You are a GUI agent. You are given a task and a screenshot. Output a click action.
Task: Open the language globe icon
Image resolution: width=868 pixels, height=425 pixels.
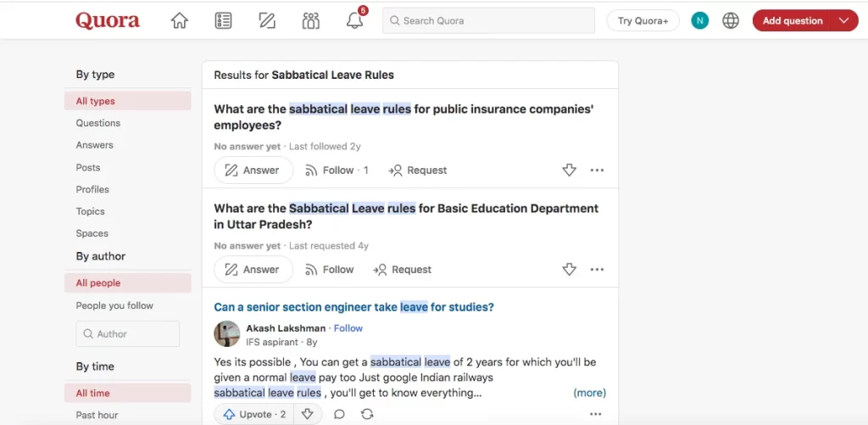731,20
